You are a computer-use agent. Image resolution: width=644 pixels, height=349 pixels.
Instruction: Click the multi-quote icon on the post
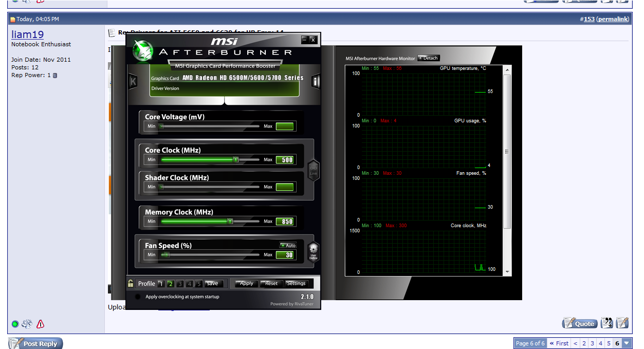[607, 323]
